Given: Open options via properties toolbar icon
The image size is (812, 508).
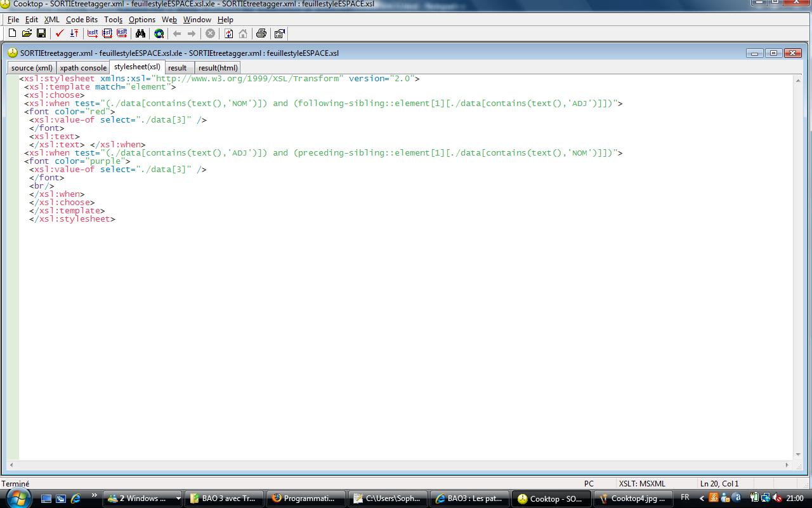Looking at the screenshot, I should [x=280, y=33].
